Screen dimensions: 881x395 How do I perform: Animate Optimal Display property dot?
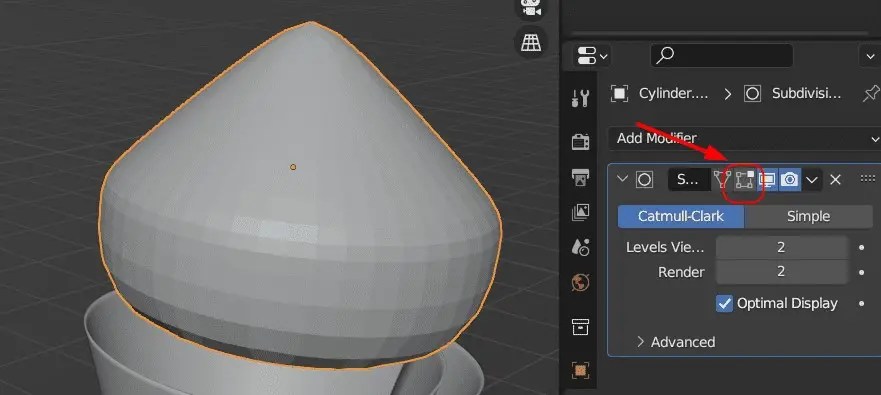[x=862, y=303]
